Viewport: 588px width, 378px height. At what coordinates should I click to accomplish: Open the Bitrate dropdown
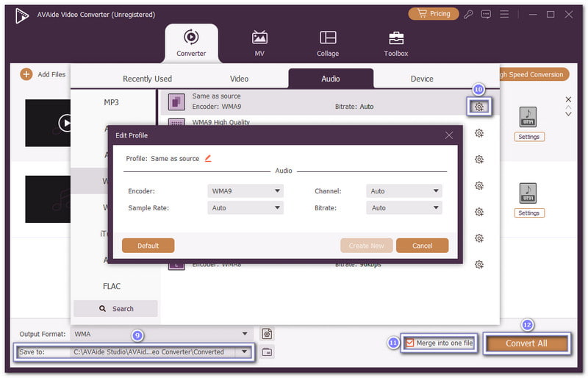pyautogui.click(x=404, y=208)
